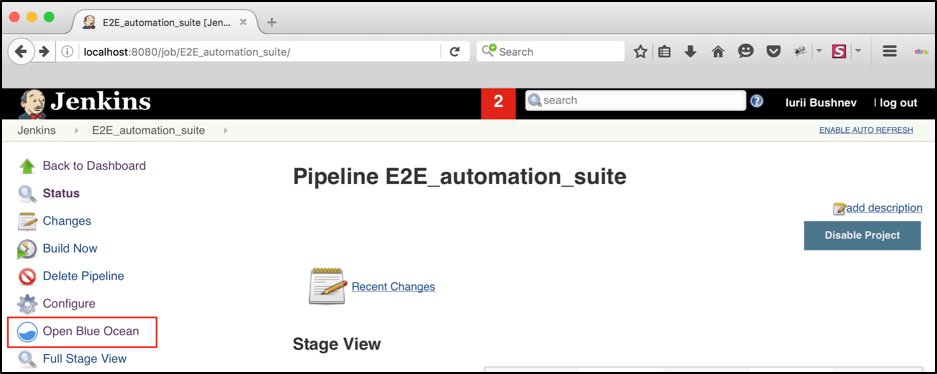
Task: Select the E2E_automation_suite browser tab
Action: pos(166,22)
